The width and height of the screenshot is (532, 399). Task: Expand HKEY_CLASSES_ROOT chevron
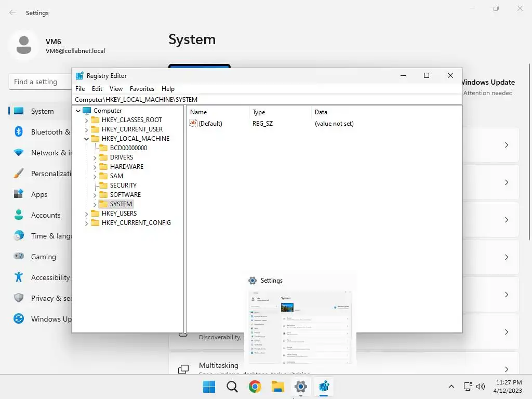(86, 120)
